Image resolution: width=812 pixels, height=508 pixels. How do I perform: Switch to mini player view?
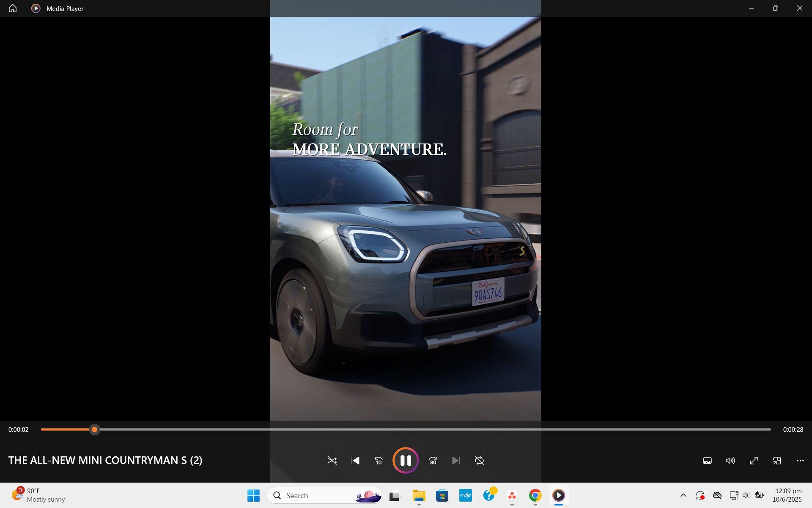point(777,460)
